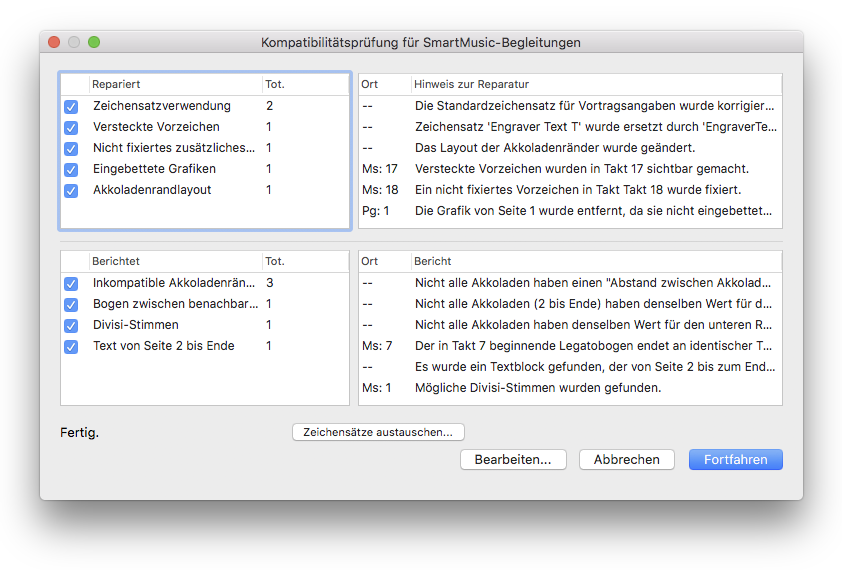Click the Bericht column header
The width and height of the screenshot is (842, 570).
tap(597, 261)
